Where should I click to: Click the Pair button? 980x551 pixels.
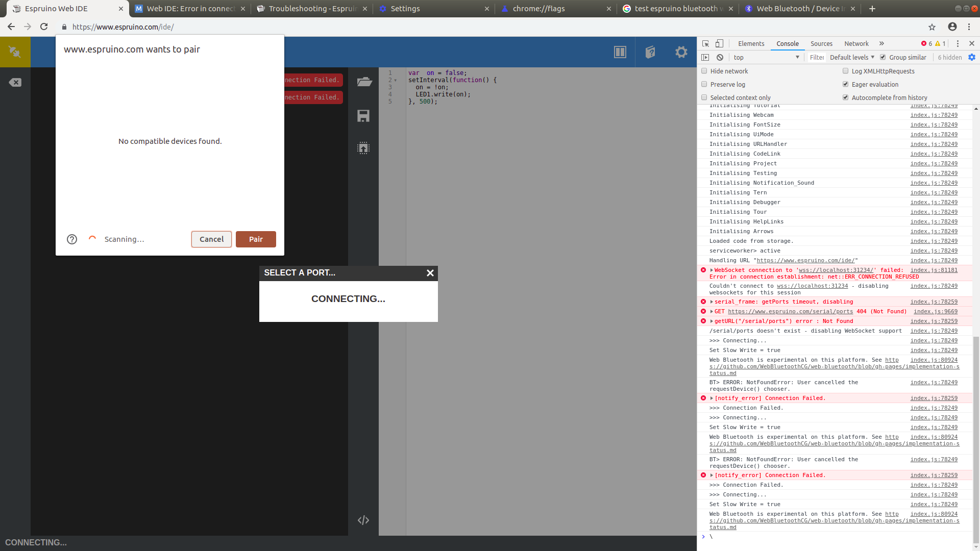pos(256,239)
